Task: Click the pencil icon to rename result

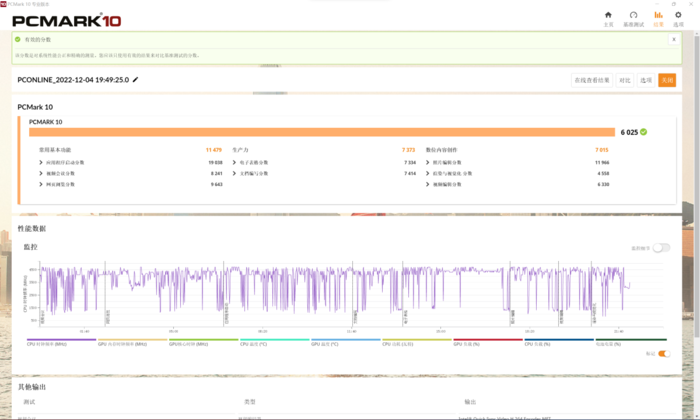Action: click(135, 79)
